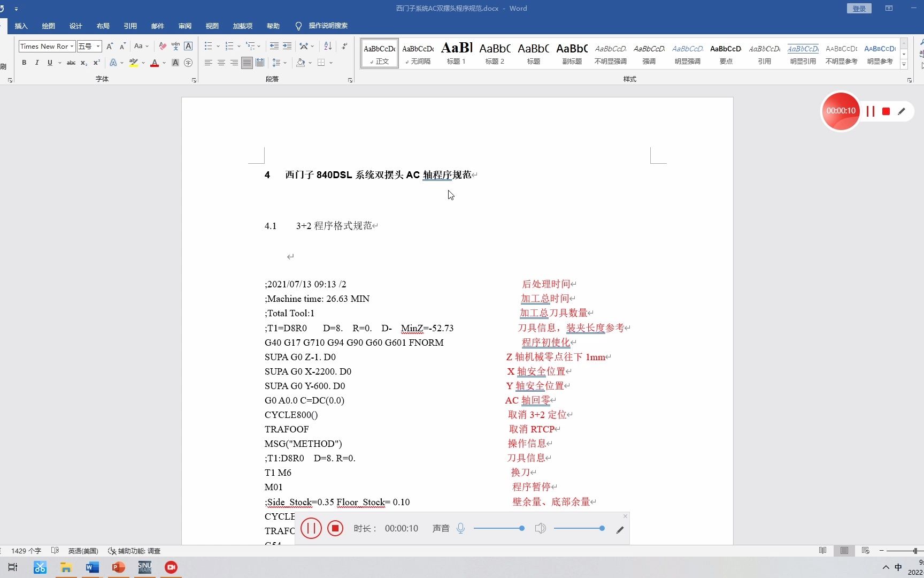The height and width of the screenshot is (578, 924).
Task: Switch to Read Mode view icon
Action: (x=823, y=550)
